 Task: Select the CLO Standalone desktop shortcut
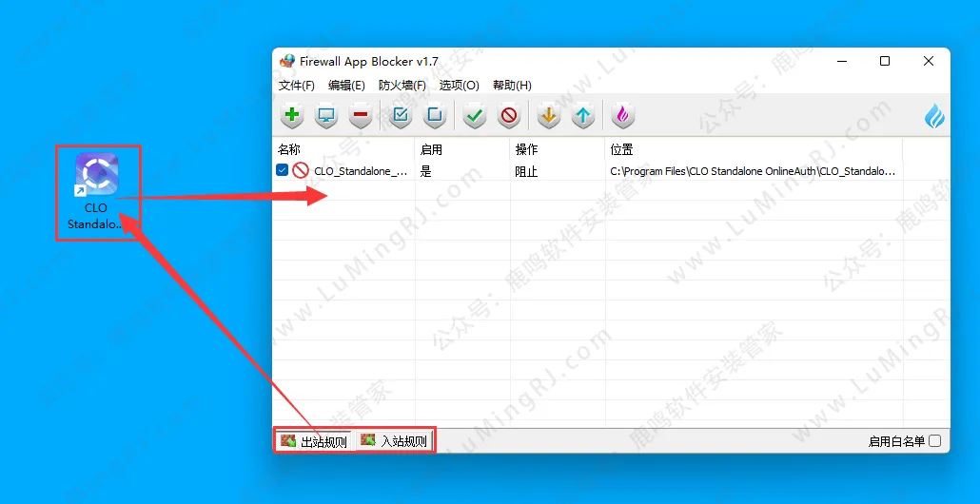[x=96, y=176]
